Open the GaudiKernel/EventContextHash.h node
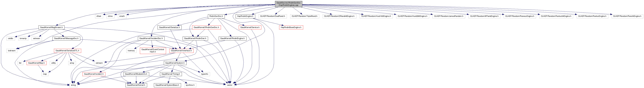 coord(153,51)
